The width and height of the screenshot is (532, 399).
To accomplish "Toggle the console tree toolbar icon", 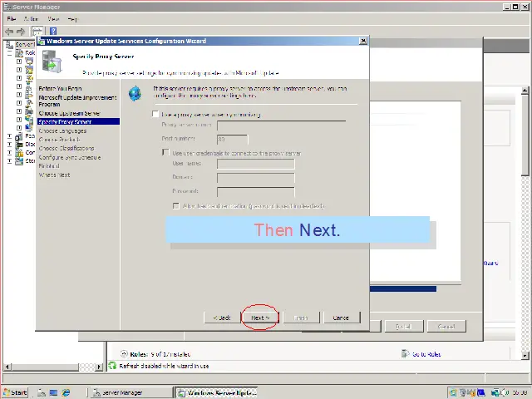I will tap(37, 32).
